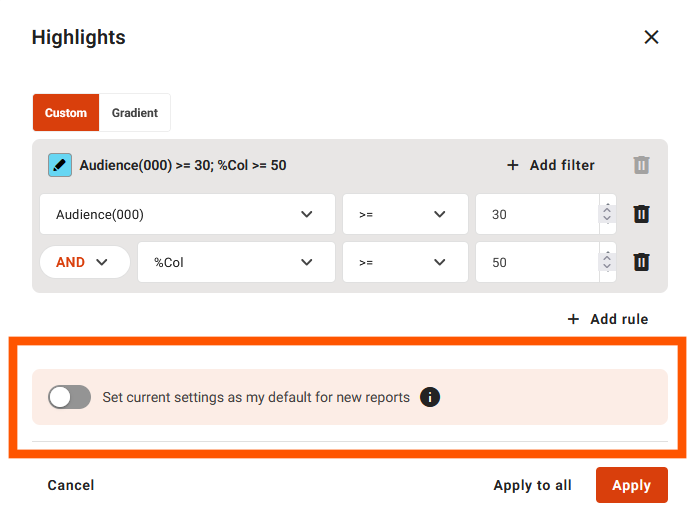This screenshot has height=523, width=696.
Task: Open the >= operator dropdown in the second row
Action: coord(404,262)
